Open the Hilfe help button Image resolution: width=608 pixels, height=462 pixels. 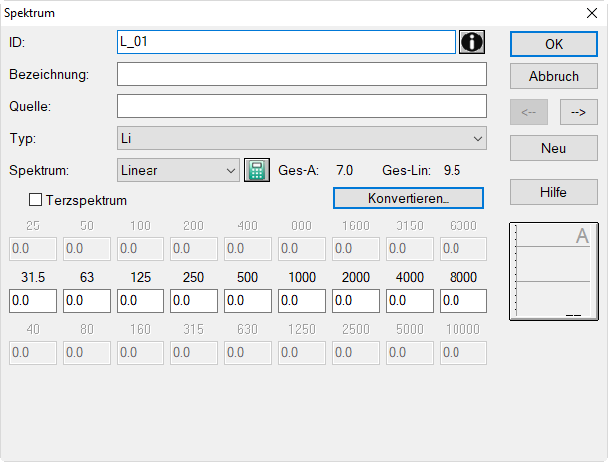click(554, 192)
